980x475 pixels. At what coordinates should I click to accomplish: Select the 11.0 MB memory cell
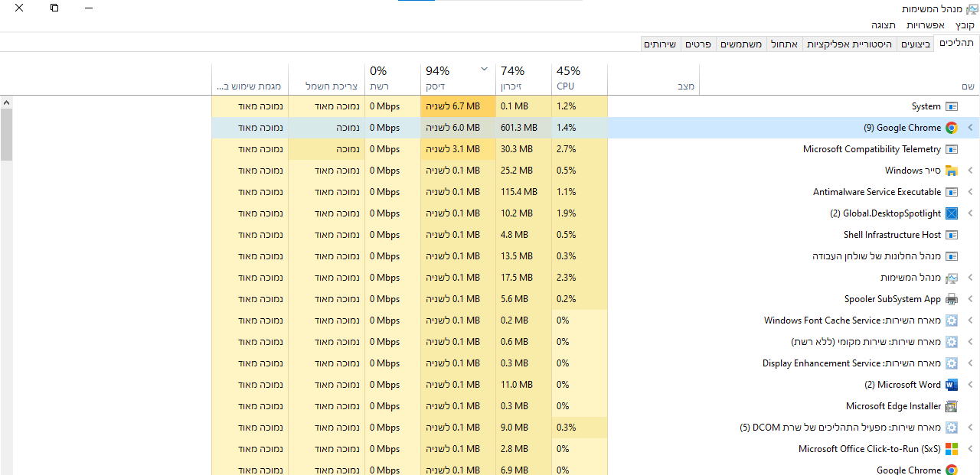point(524,385)
